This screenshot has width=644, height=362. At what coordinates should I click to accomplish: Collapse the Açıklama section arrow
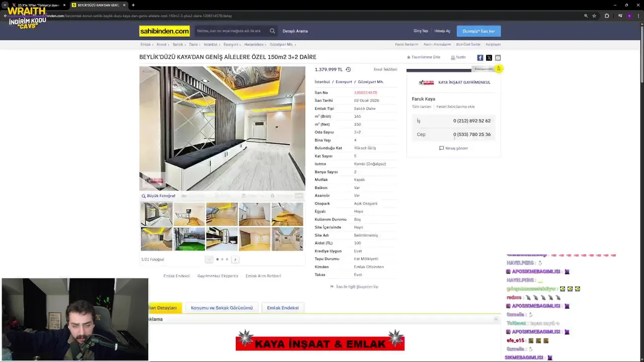pos(496,319)
